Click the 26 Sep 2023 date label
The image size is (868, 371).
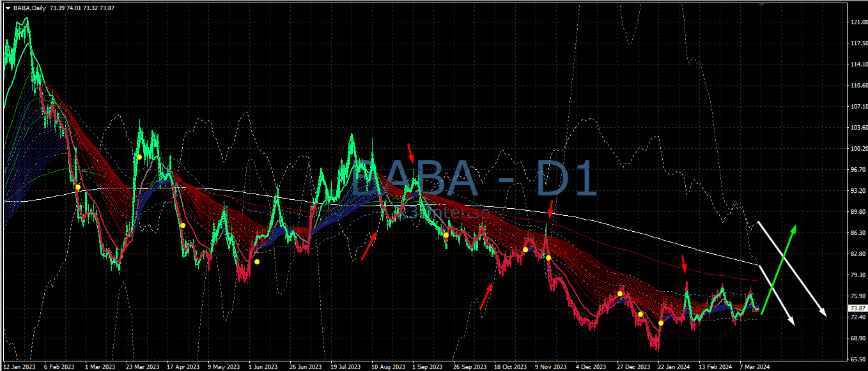[x=470, y=367]
